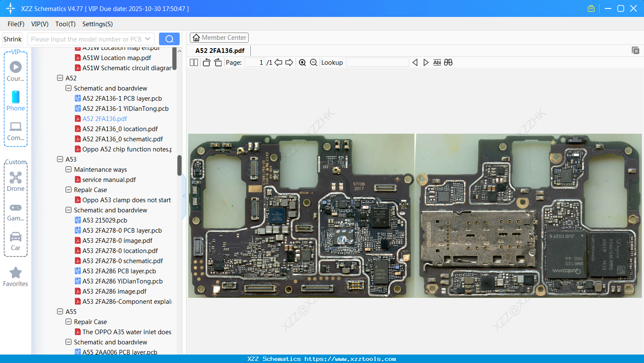The width and height of the screenshot is (644, 363).
Task: Collapse the A53 folder
Action: pos(60,159)
